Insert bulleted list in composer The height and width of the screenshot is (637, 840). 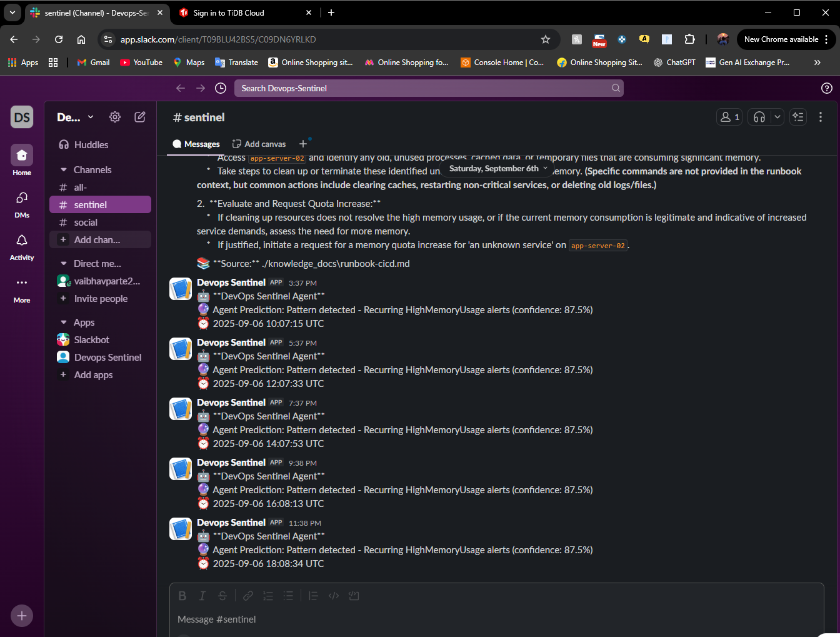(288, 596)
